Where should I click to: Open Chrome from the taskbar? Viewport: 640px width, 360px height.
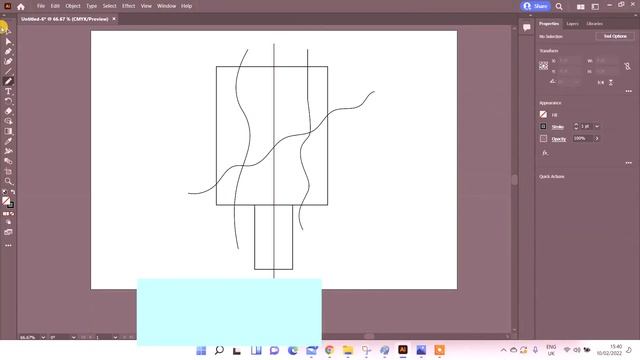point(329,350)
